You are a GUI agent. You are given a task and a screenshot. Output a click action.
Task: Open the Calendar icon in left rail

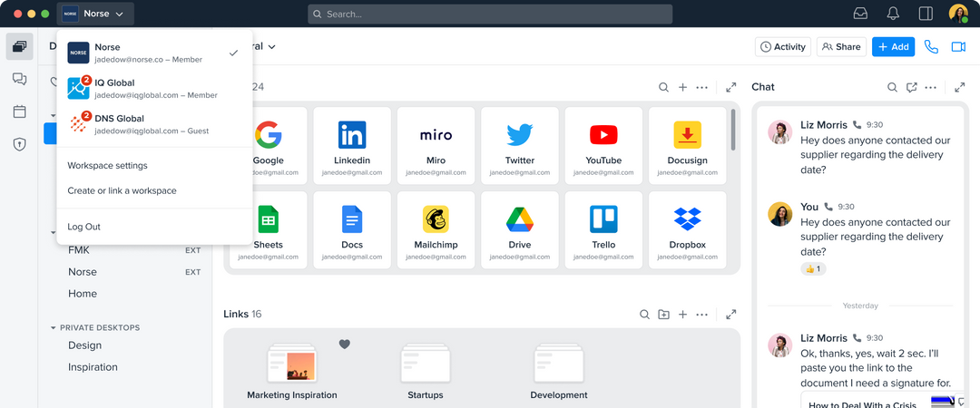point(19,112)
